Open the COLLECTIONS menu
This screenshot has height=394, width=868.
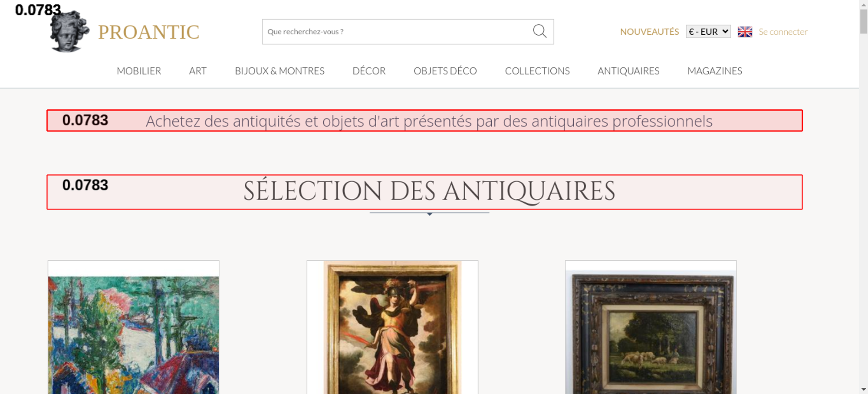tap(537, 71)
